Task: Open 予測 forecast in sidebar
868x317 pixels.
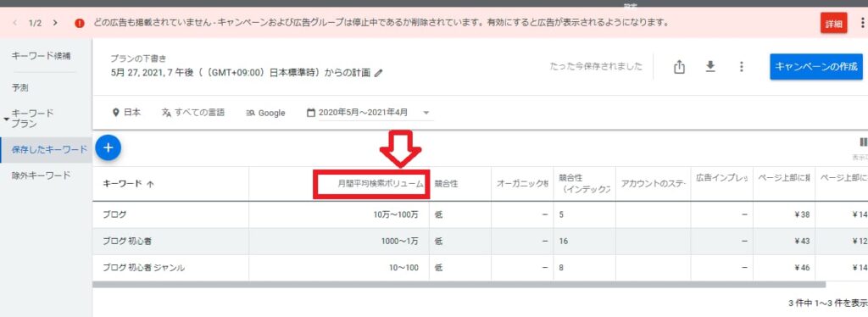Action: [x=20, y=87]
